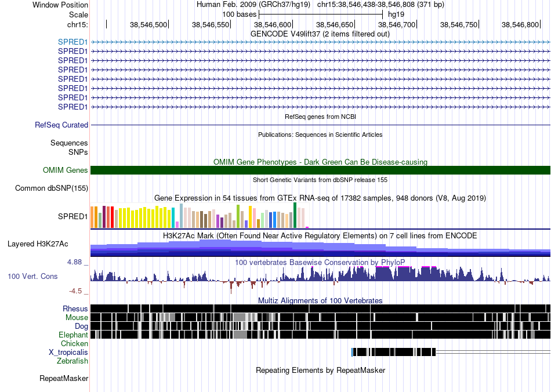Select the Mouse alignment row label
The width and height of the screenshot is (551, 392).
pyautogui.click(x=77, y=318)
